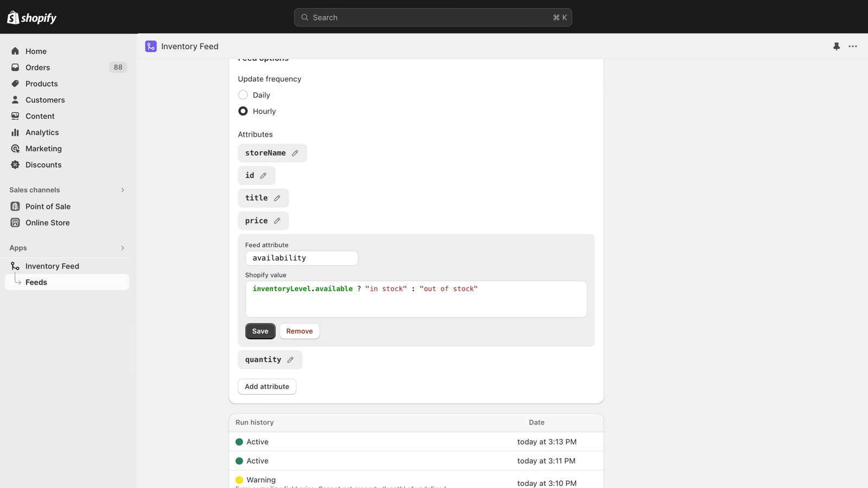
Task: Select the Daily update frequency
Action: pos(242,95)
